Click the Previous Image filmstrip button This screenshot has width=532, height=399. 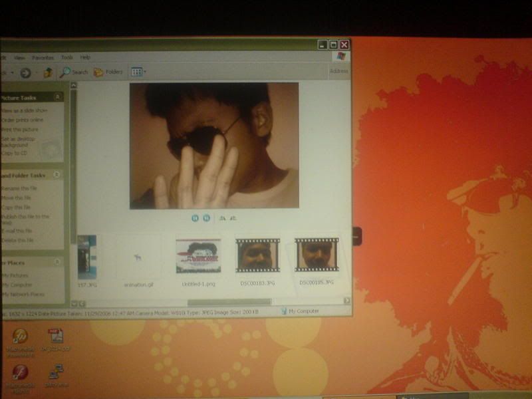pyautogui.click(x=195, y=218)
